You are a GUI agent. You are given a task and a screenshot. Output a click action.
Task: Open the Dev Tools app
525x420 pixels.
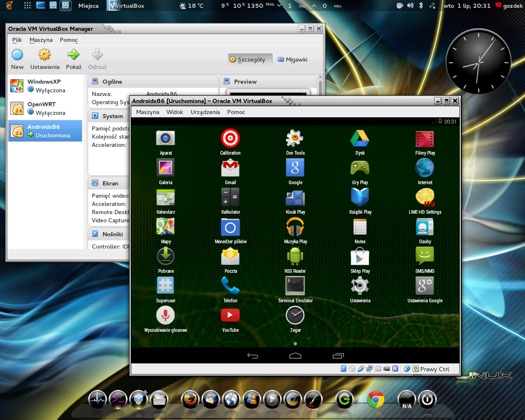click(295, 139)
